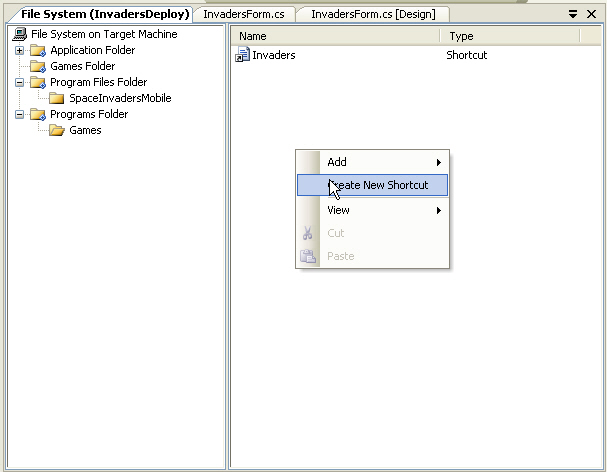The image size is (607, 472).
Task: Open the tab list dropdown arrow icon
Action: [x=573, y=14]
